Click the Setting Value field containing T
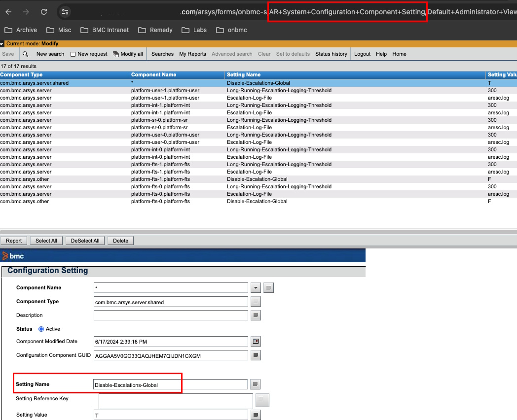 coord(171,415)
